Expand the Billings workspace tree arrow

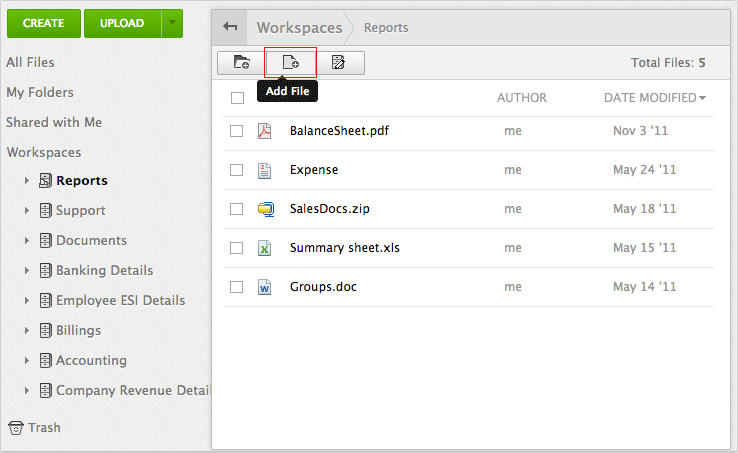coord(26,331)
